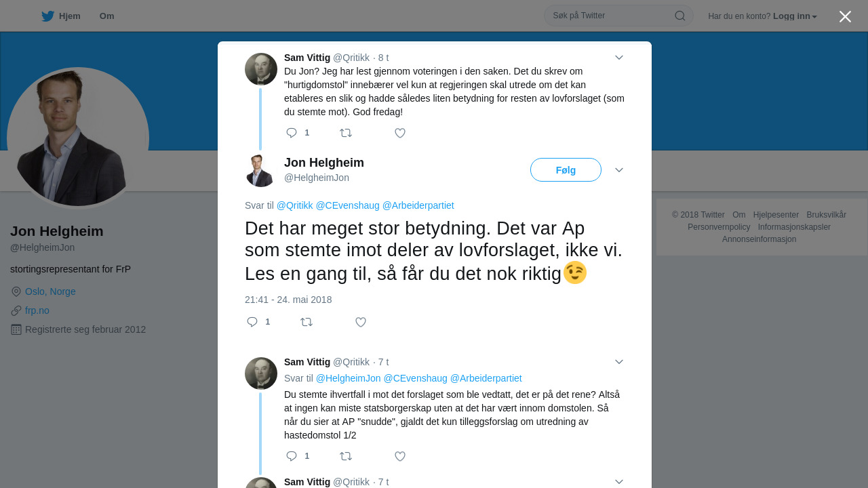The width and height of the screenshot is (868, 488).
Task: Open more options on Sam Vittig's top tweet
Action: coord(619,58)
